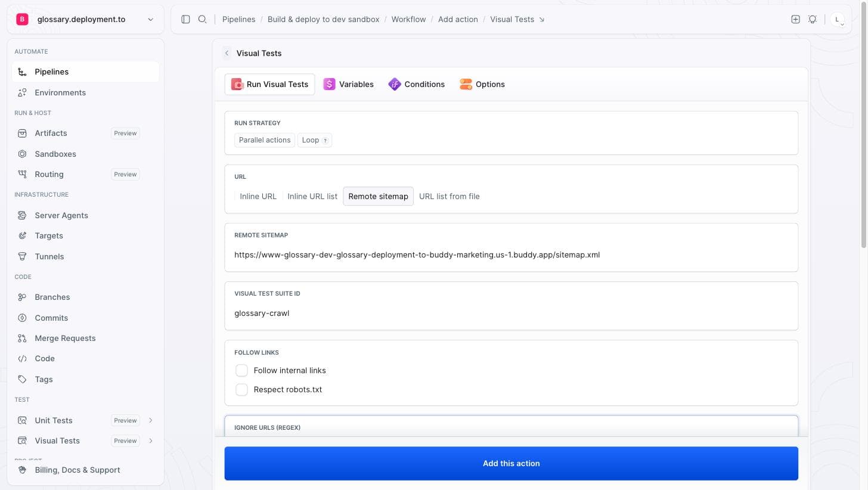Select Remote sitemap option
868x490 pixels.
coord(378,196)
